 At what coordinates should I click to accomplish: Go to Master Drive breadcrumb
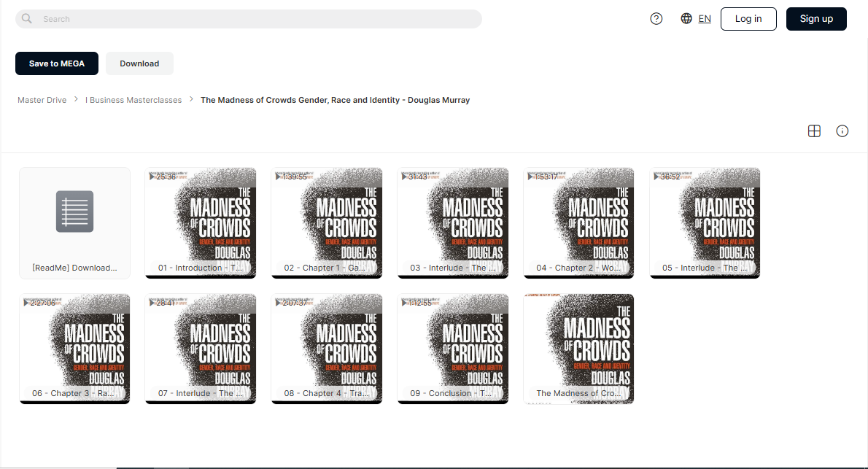click(x=42, y=100)
